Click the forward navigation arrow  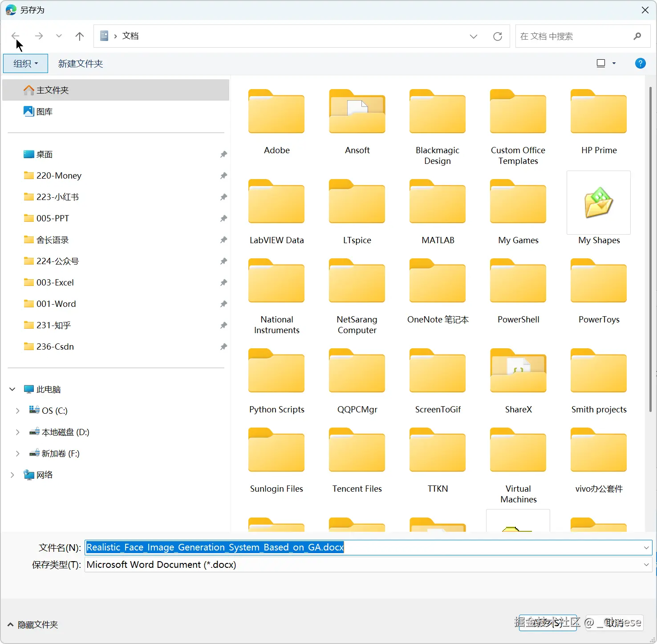coord(39,36)
